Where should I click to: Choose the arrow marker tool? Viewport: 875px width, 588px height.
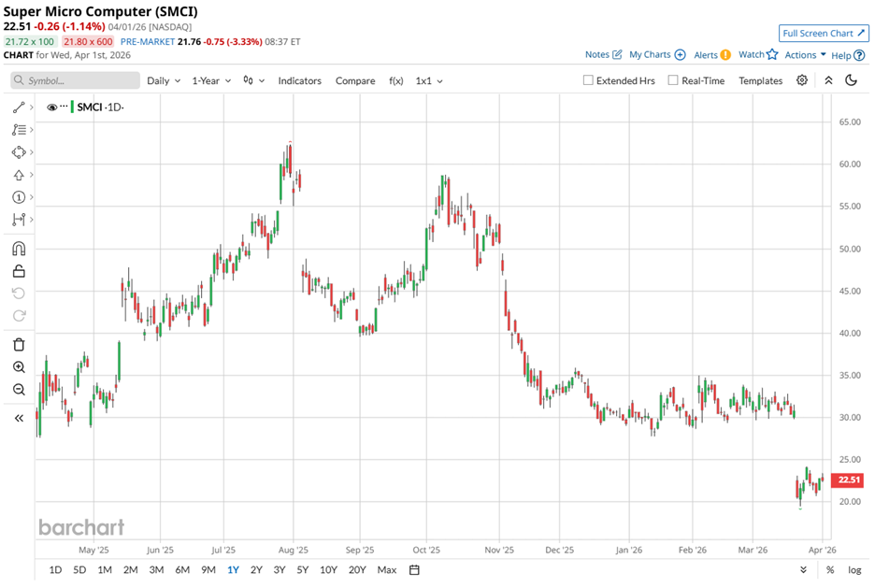click(x=19, y=175)
